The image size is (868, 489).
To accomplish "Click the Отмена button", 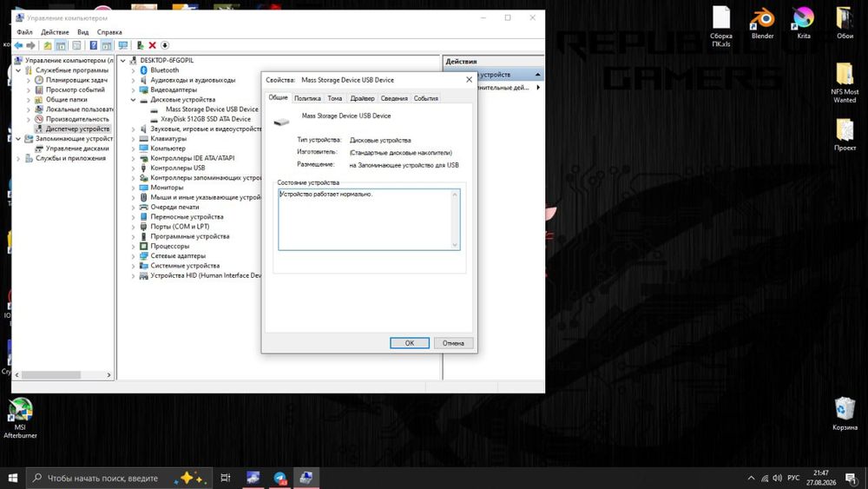I will [453, 343].
